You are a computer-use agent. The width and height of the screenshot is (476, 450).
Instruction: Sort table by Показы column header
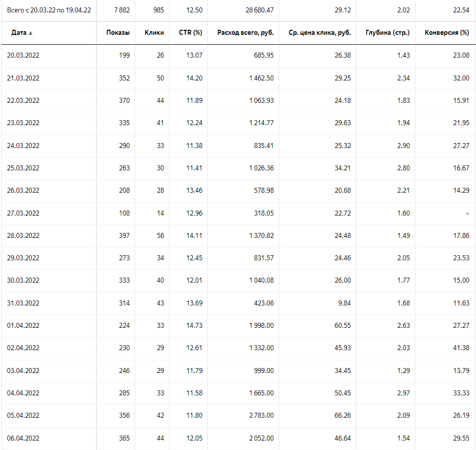(118, 33)
